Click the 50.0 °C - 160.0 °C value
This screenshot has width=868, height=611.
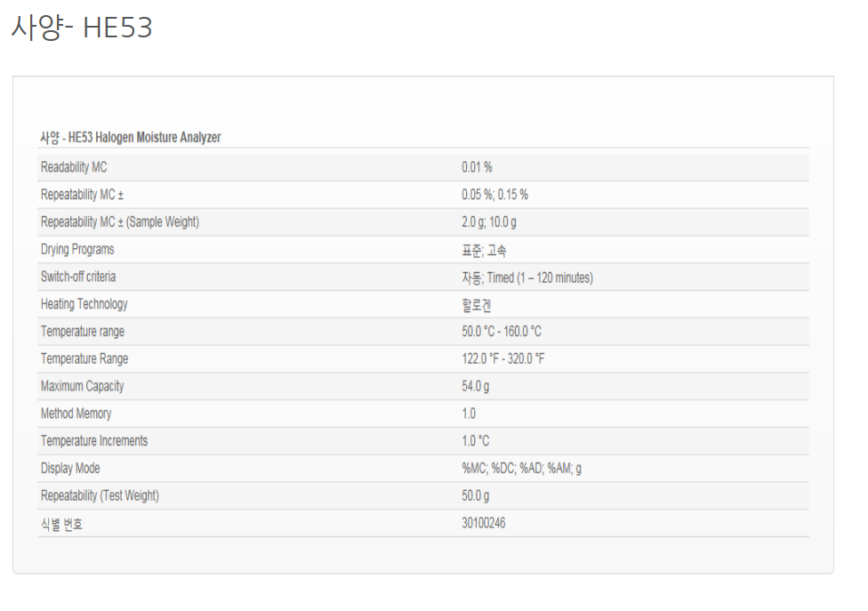(x=502, y=332)
